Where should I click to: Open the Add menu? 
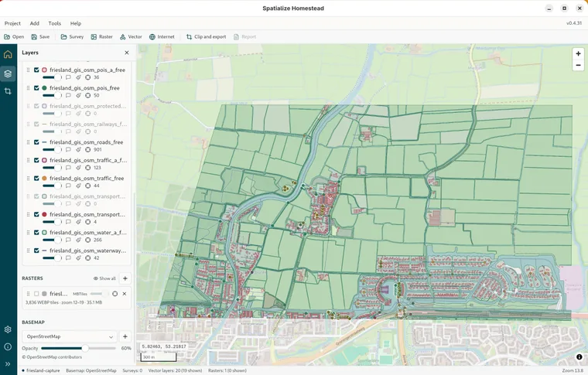click(35, 23)
